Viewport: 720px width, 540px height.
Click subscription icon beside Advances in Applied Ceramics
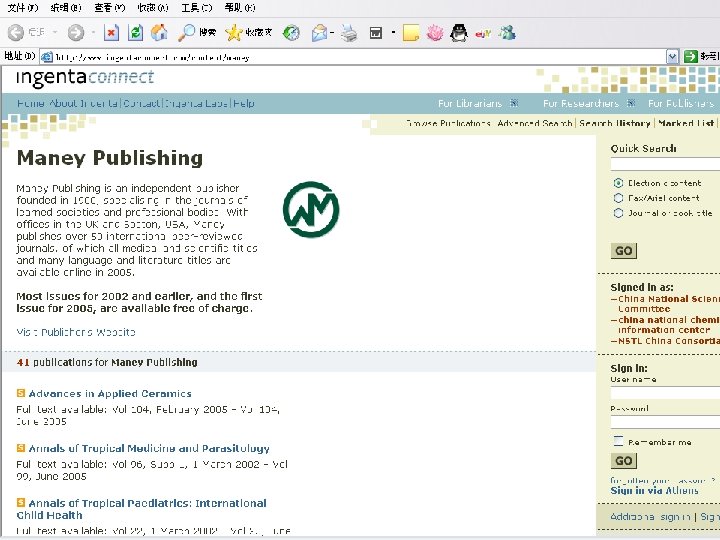[21, 393]
